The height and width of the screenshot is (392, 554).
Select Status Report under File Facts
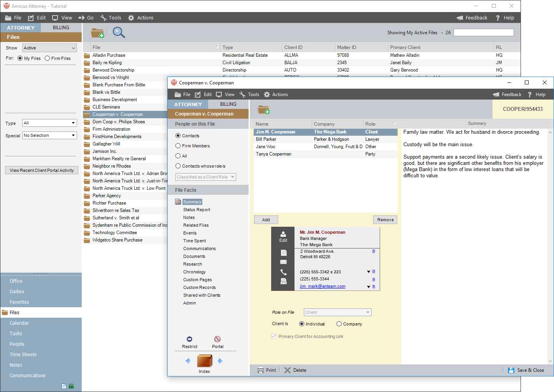(x=196, y=210)
